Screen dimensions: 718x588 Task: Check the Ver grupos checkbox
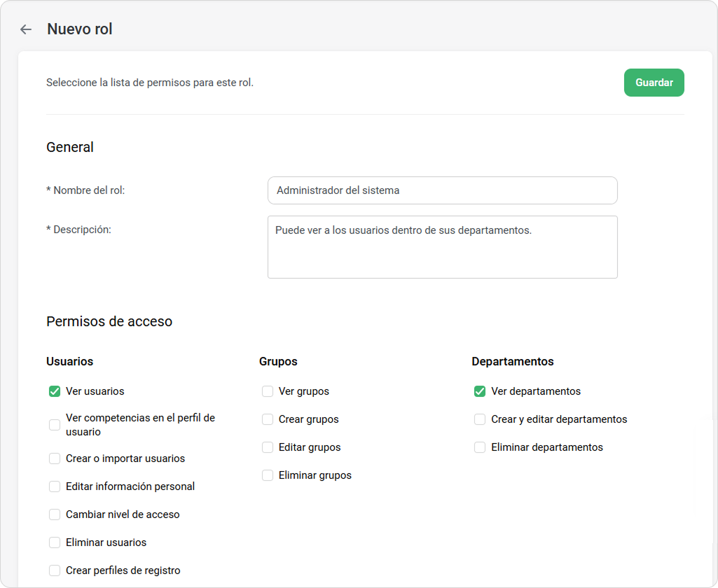pos(268,391)
